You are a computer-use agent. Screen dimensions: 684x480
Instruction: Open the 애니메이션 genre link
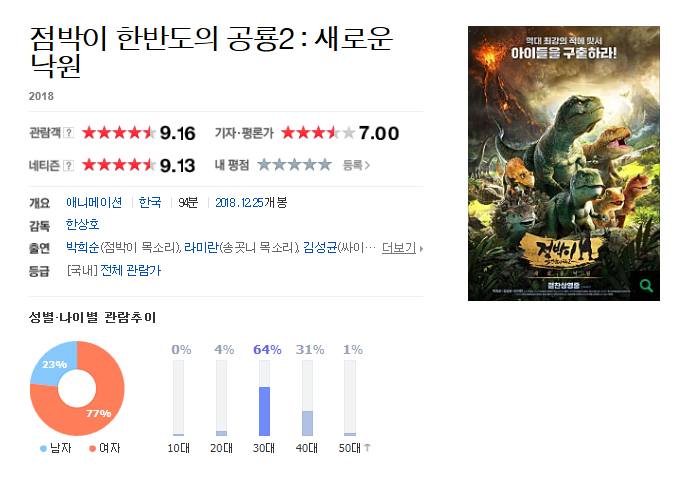coord(94,202)
